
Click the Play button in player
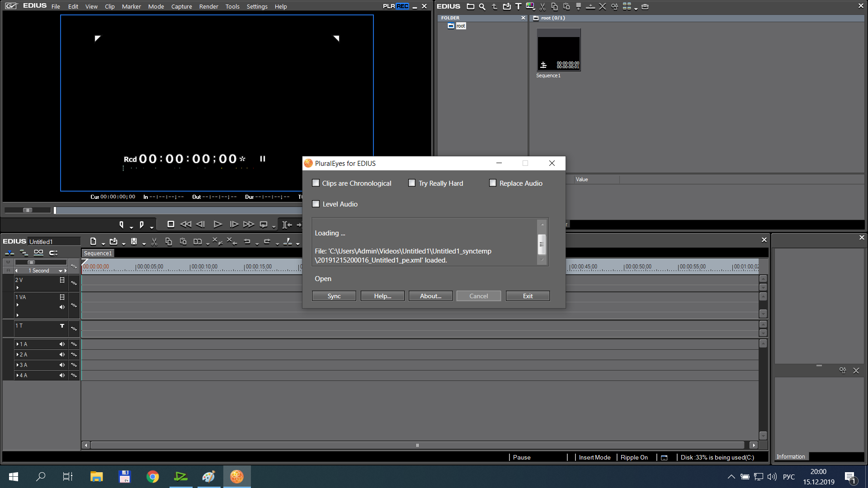point(217,224)
